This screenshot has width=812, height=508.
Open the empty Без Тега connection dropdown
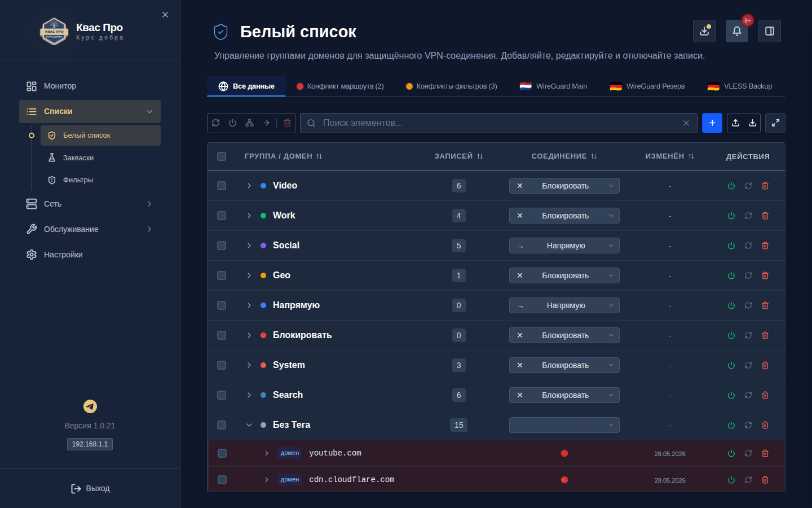point(564,425)
